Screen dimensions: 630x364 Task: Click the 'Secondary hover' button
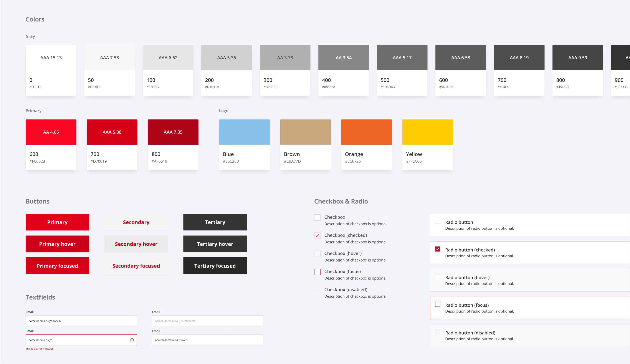pyautogui.click(x=136, y=244)
